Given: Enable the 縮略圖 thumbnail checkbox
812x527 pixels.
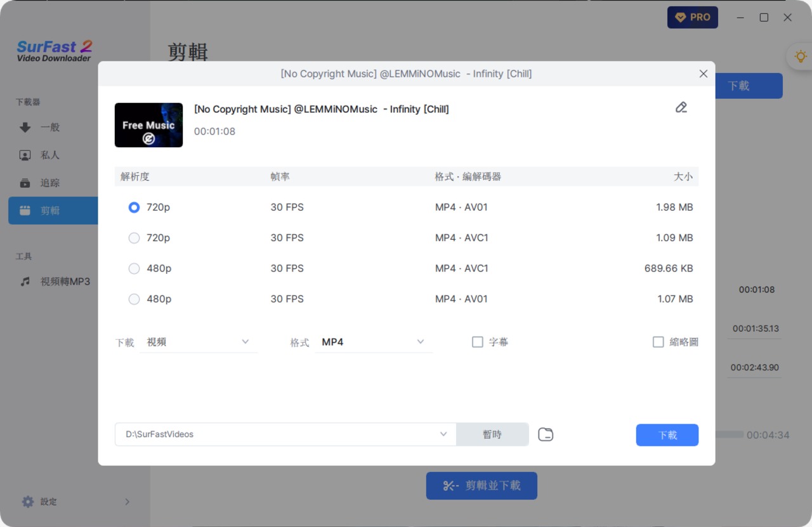Looking at the screenshot, I should click(x=658, y=342).
